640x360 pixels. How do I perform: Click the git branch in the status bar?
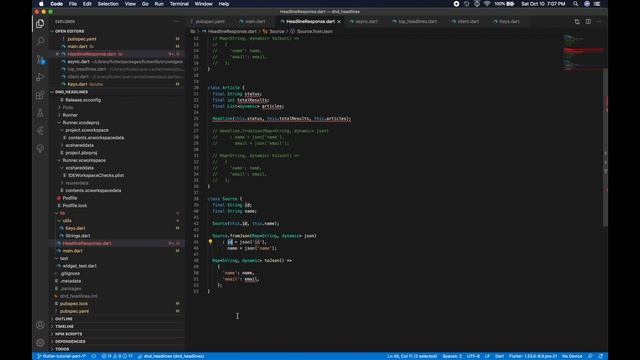pyautogui.click(x=61, y=356)
